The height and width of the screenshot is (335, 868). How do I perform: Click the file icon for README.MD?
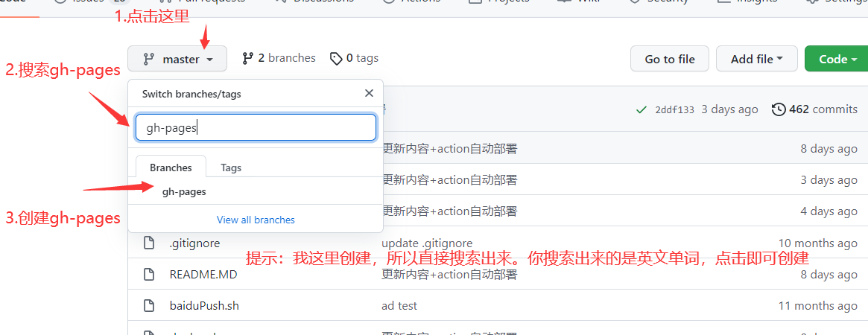pyautogui.click(x=149, y=274)
